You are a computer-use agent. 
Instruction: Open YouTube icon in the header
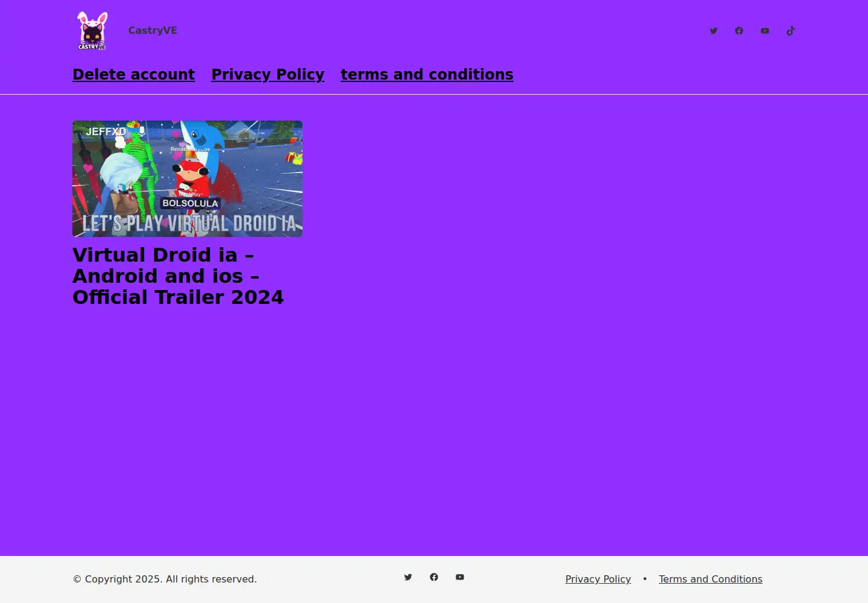pos(765,31)
